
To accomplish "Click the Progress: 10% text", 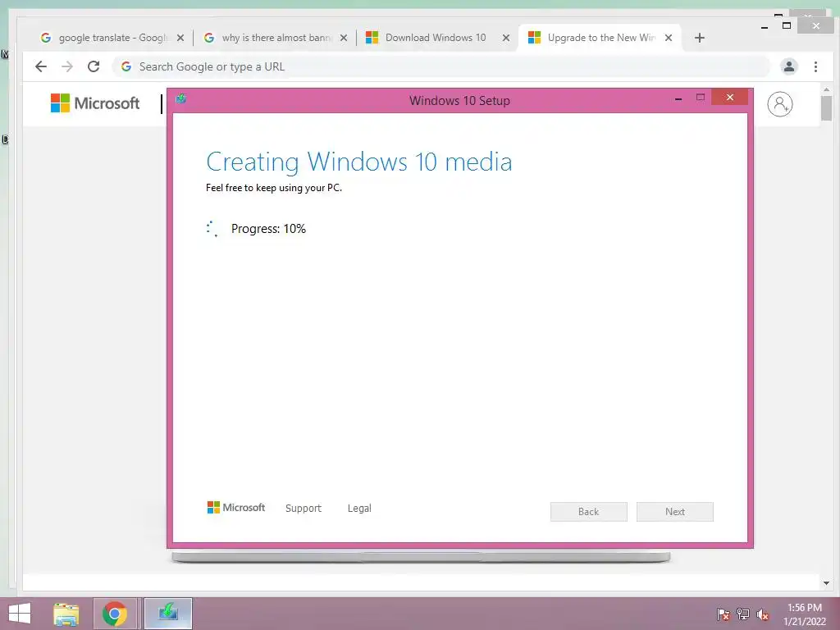I will click(x=268, y=229).
